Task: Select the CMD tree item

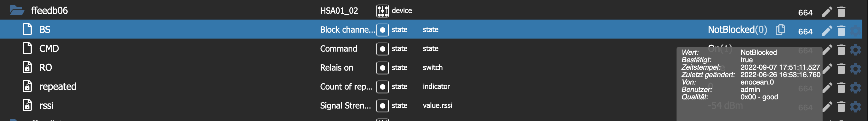Action: 49,49
